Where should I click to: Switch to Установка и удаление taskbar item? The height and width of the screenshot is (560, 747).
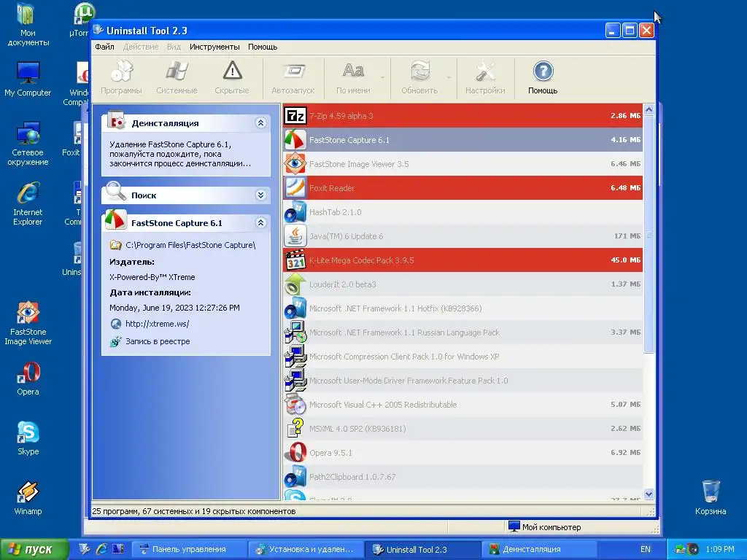306,549
